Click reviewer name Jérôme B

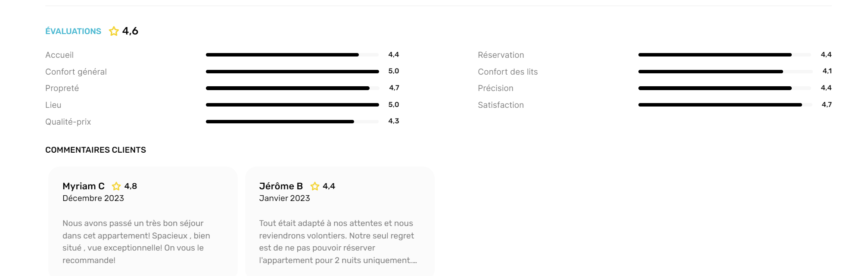pyautogui.click(x=281, y=186)
